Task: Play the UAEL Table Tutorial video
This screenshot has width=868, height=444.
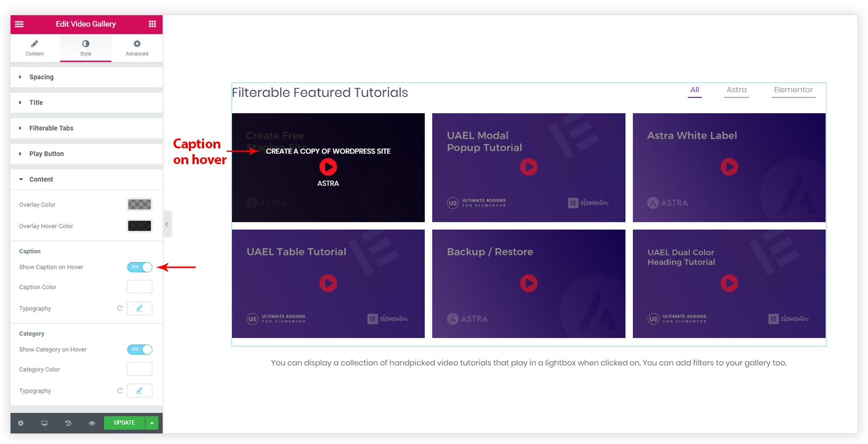Action: (x=328, y=284)
